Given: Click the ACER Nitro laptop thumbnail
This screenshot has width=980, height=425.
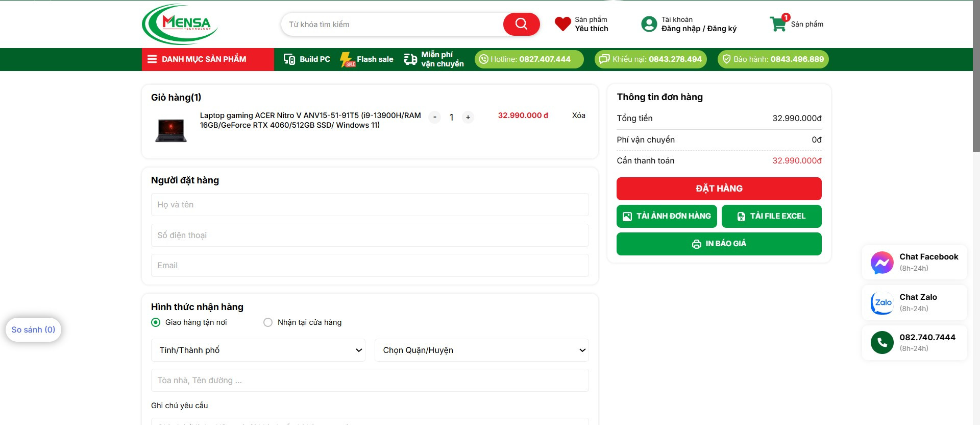Looking at the screenshot, I should click(x=171, y=130).
